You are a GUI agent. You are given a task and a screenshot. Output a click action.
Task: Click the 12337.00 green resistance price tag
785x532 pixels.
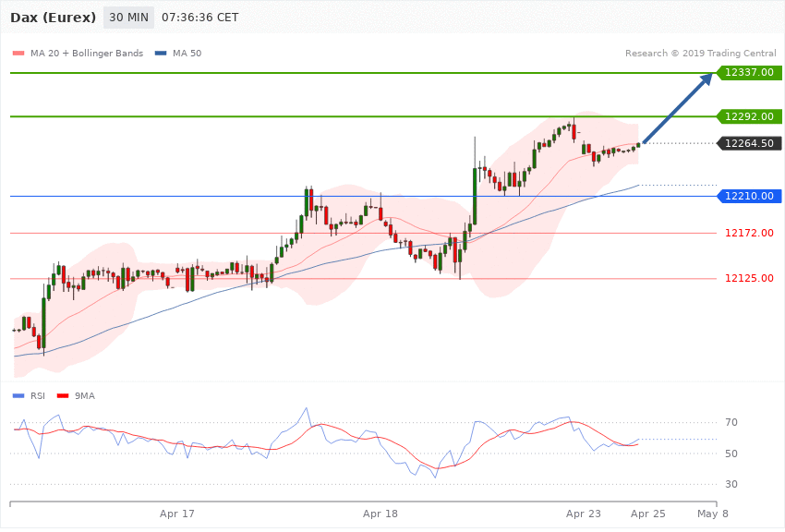[x=749, y=73]
